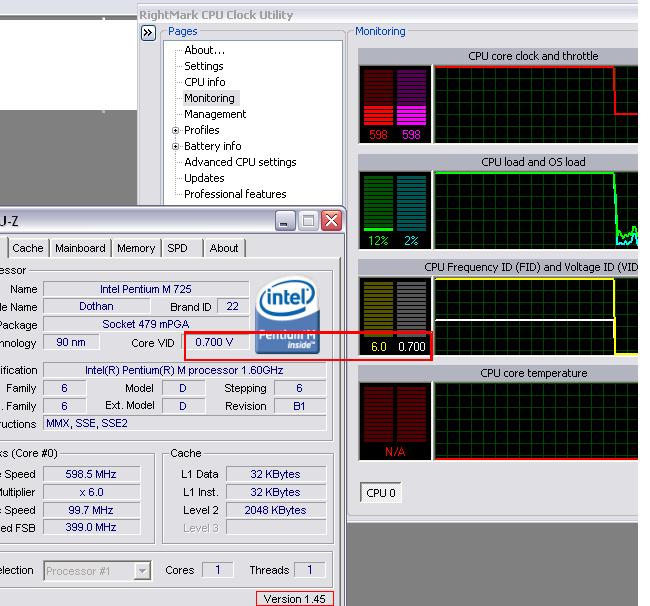Click the RightMark CPU Clock Utility title bar
Viewport: 650px width, 606px height.
pyautogui.click(x=388, y=15)
